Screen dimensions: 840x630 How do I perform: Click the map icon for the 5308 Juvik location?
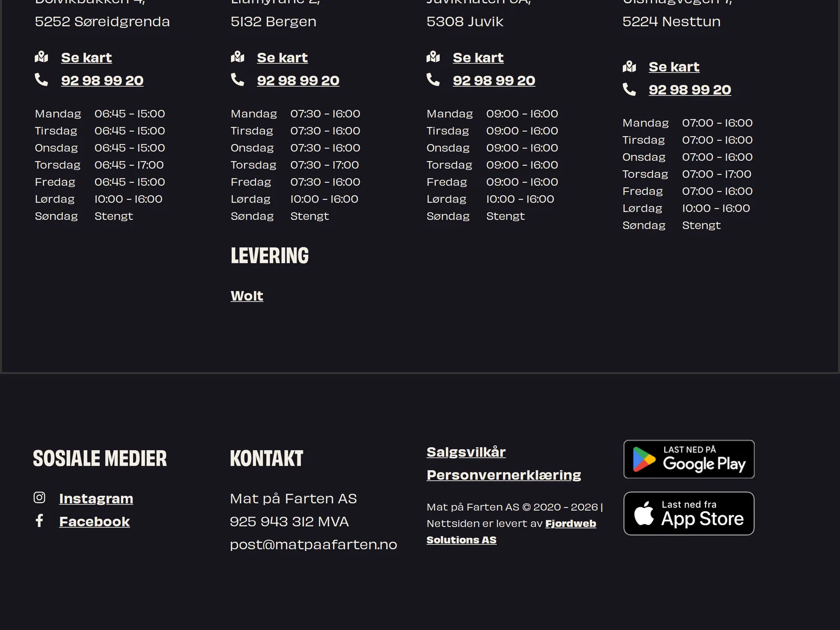click(x=433, y=57)
